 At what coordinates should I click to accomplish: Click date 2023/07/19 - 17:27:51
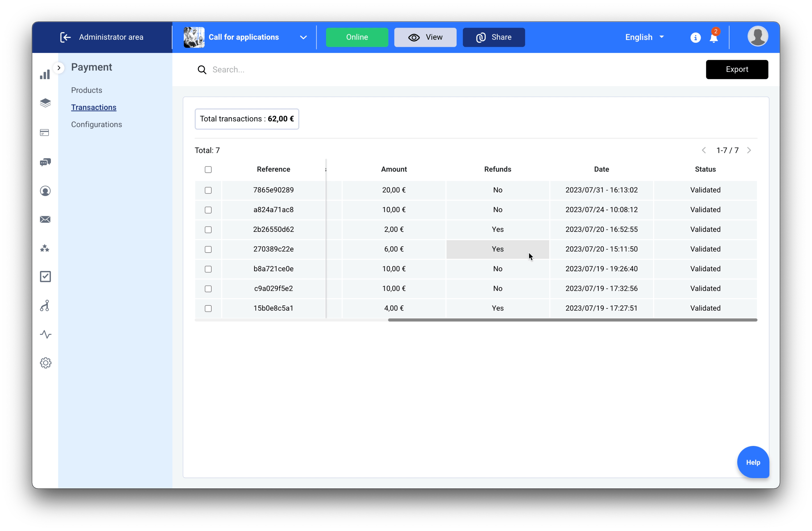point(601,308)
